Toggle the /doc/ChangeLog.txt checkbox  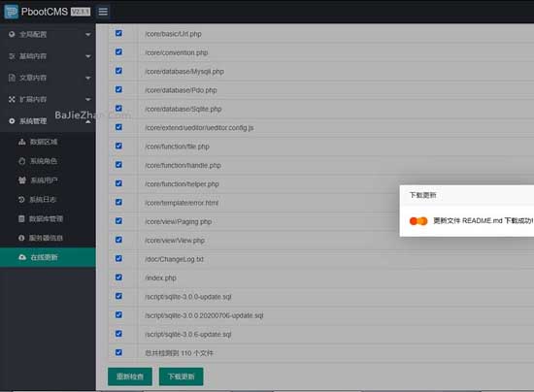tap(118, 259)
